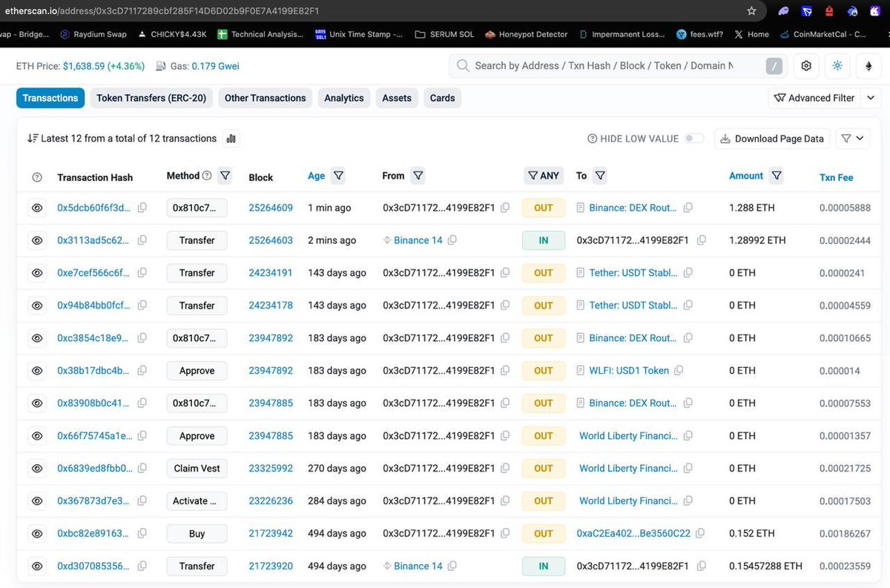Click the table help icon above eye column
The height and width of the screenshot is (588, 890).
pos(37,177)
